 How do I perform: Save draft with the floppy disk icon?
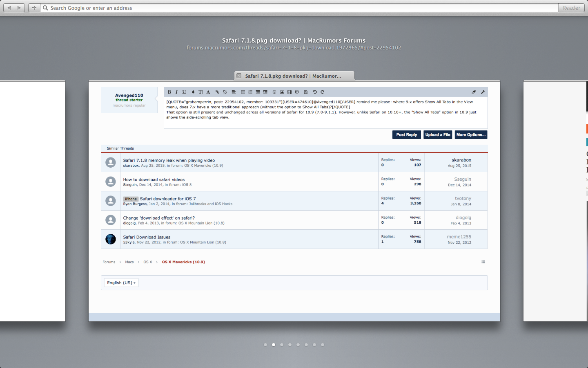pyautogui.click(x=306, y=92)
